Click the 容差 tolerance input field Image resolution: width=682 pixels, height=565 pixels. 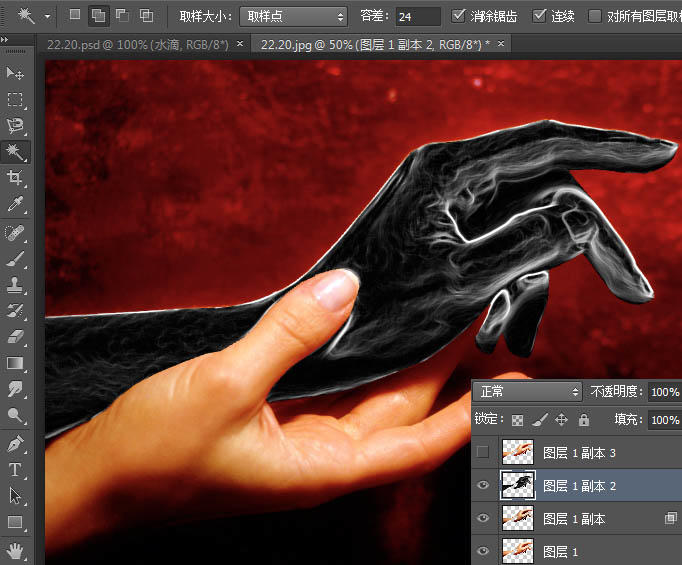(x=418, y=17)
